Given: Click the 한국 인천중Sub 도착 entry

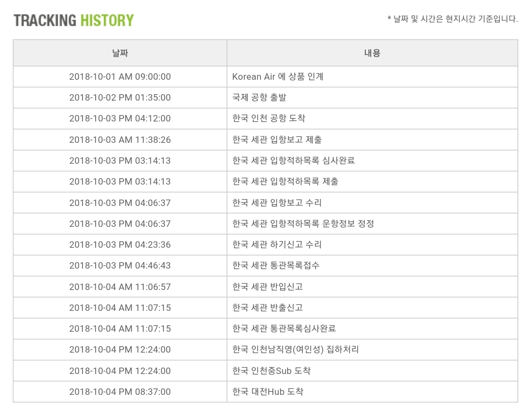Looking at the screenshot, I should (x=271, y=371).
